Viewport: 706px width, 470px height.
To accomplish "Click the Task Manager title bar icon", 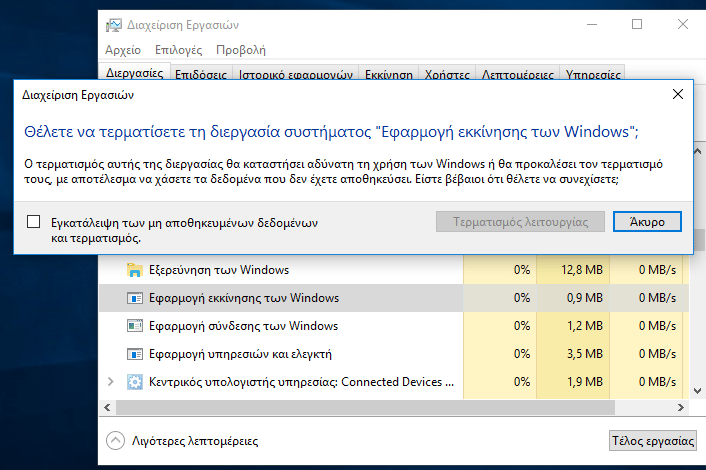I will 114,25.
